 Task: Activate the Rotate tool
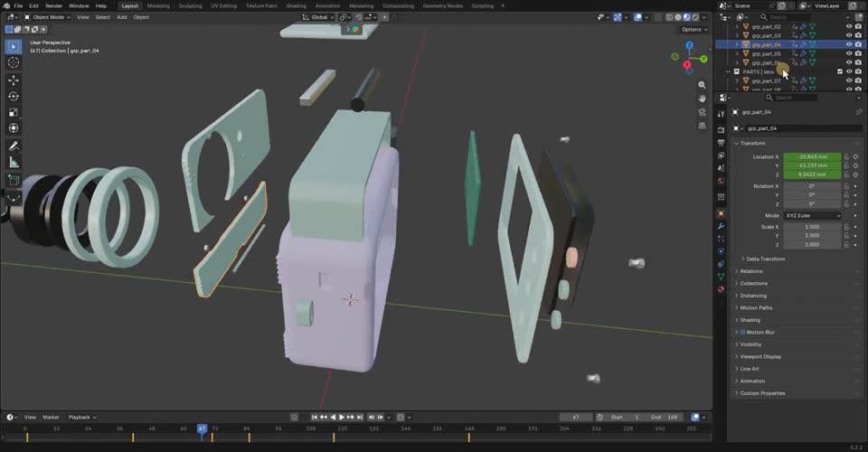tap(14, 96)
